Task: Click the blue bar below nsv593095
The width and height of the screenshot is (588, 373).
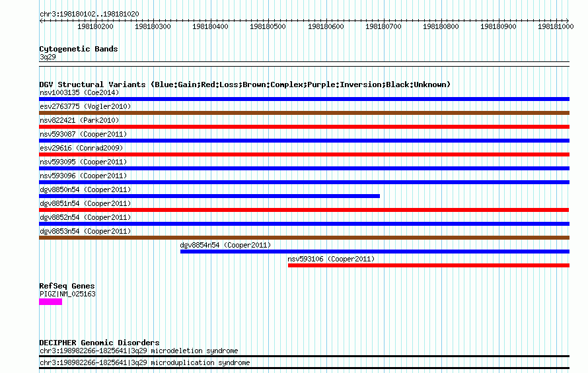Action: coord(304,168)
